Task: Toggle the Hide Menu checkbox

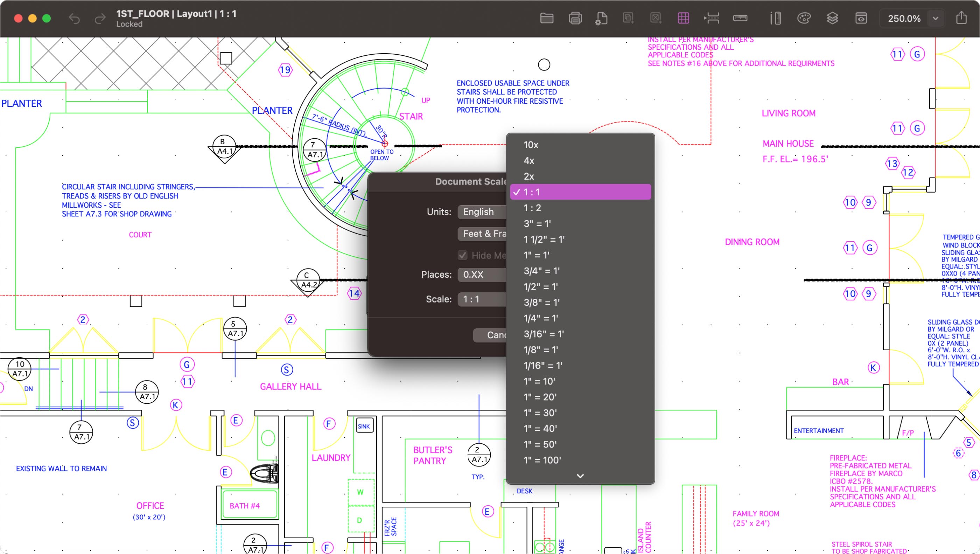Action: (463, 256)
